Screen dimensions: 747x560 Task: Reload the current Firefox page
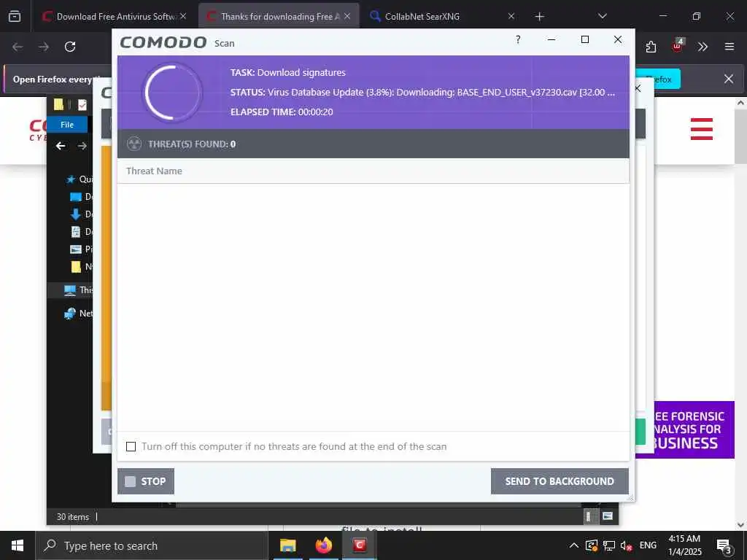click(70, 47)
